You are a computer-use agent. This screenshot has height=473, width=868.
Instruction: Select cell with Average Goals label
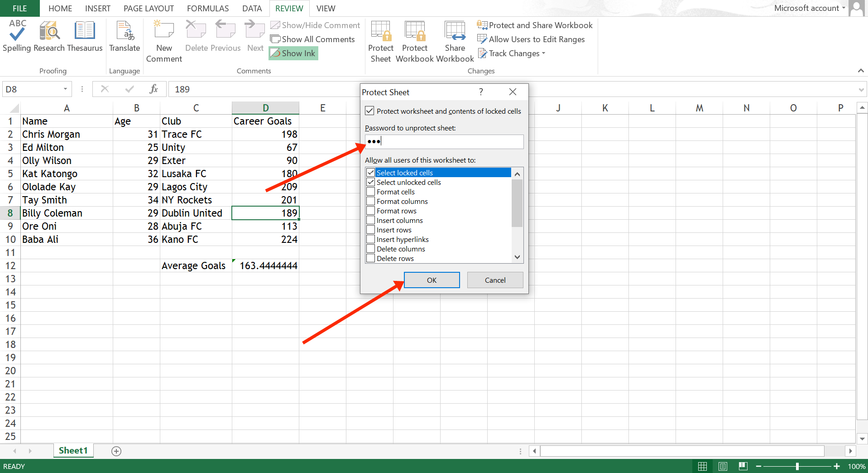click(x=196, y=266)
